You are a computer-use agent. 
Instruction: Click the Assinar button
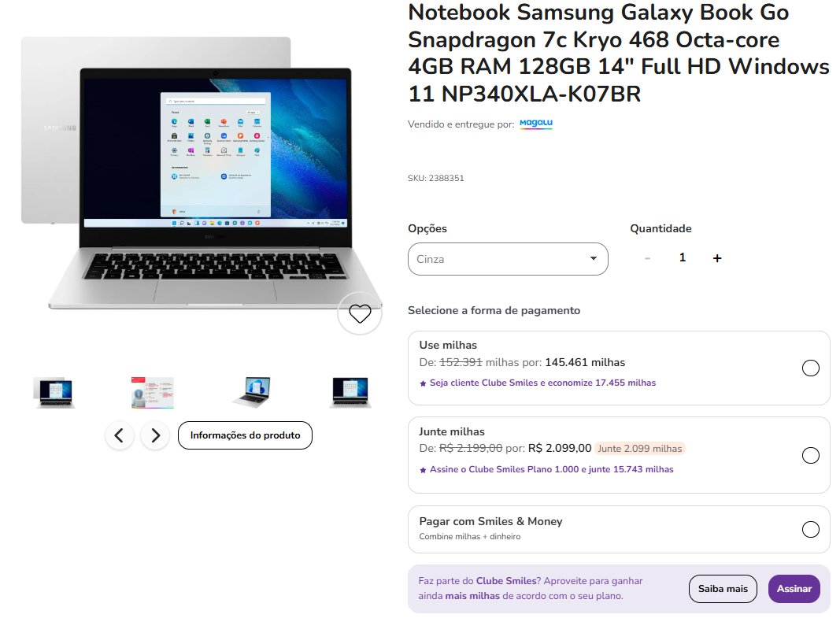coord(794,589)
